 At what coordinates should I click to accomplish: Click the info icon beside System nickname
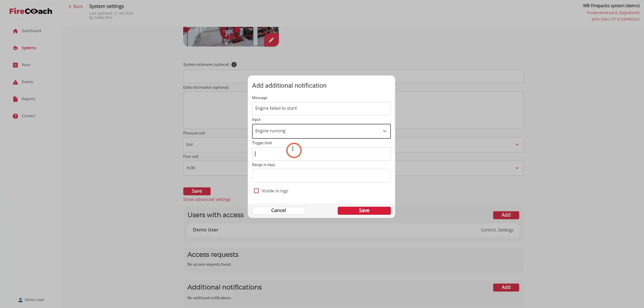pyautogui.click(x=234, y=65)
